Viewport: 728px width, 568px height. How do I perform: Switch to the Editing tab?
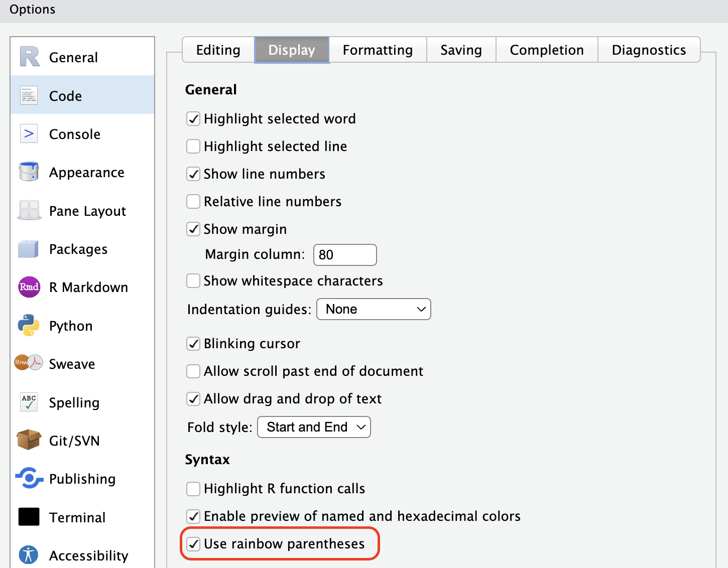[x=218, y=50]
